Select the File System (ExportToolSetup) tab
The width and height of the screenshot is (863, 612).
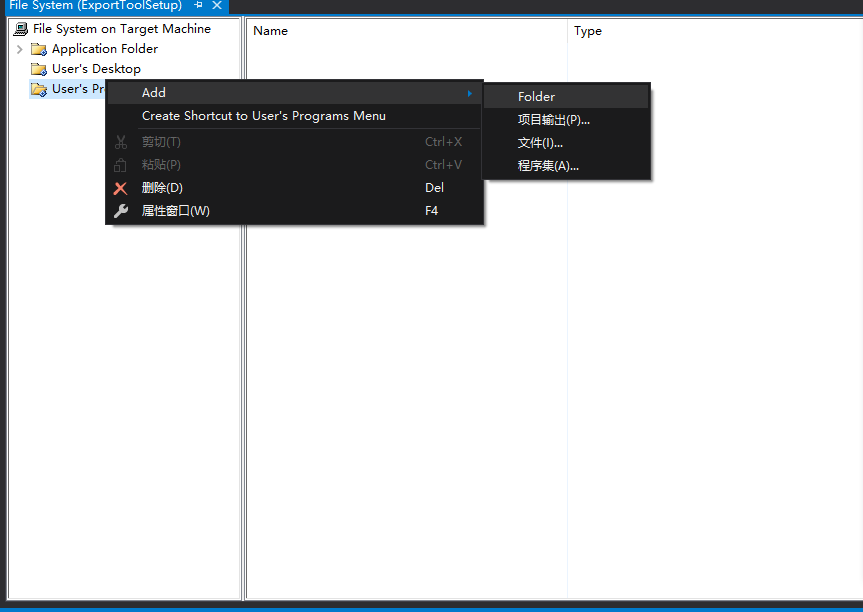point(95,6)
